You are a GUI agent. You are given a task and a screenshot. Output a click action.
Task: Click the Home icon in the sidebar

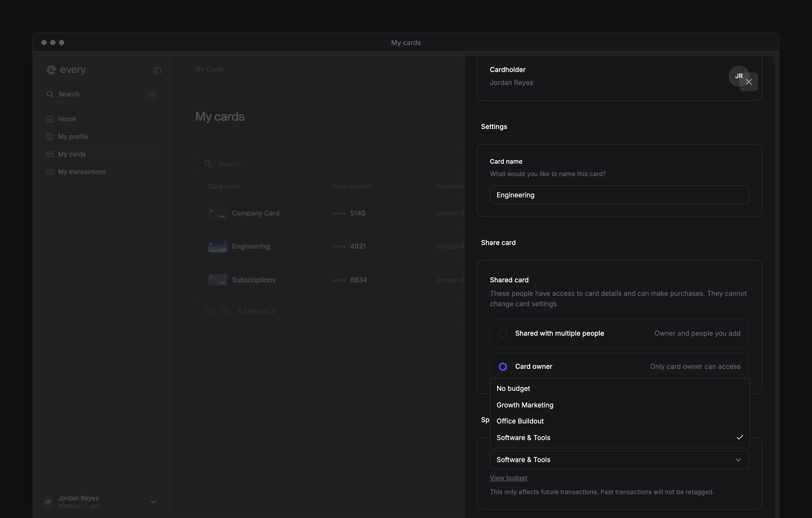coord(49,119)
